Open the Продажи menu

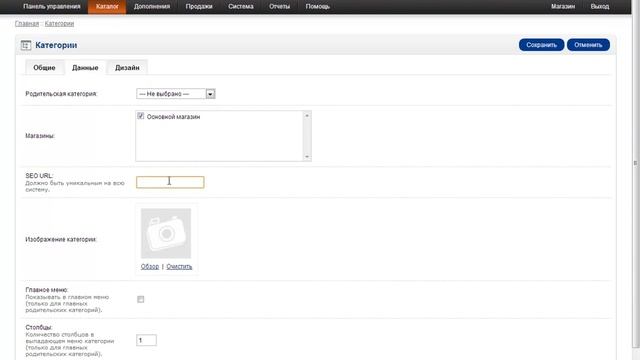click(x=199, y=7)
